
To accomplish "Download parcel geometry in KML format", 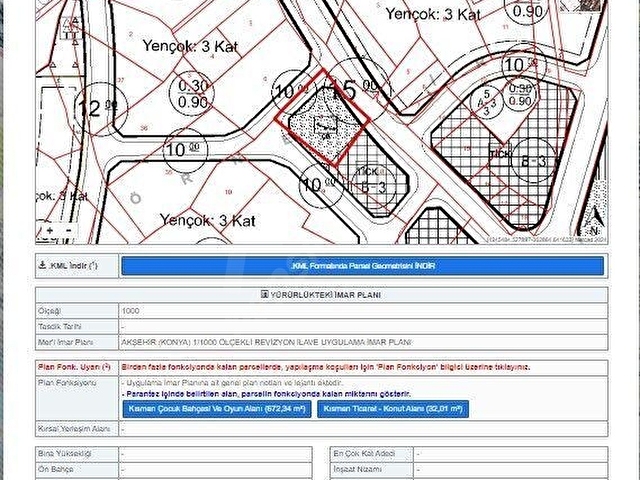I will click(362, 266).
